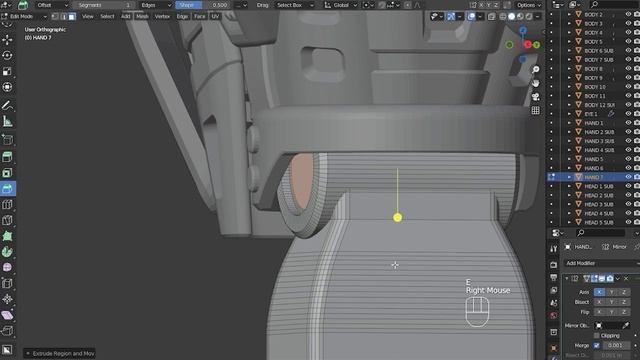
Task: Open the Output properties tab icon
Action: coord(553,278)
